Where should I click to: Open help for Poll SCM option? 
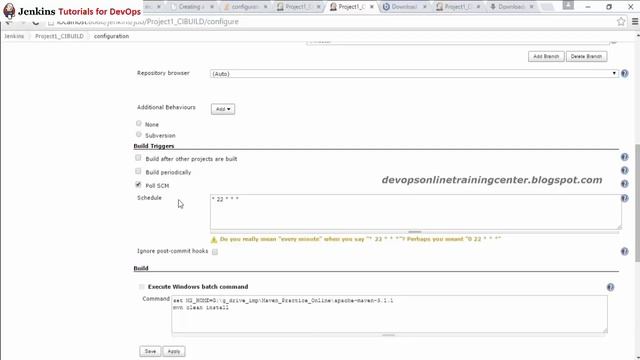(x=624, y=184)
